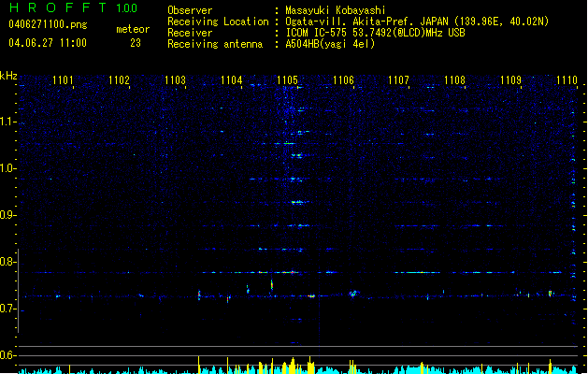
Task: Click the date stamp 04.06.27 11:00
Action: click(x=48, y=43)
